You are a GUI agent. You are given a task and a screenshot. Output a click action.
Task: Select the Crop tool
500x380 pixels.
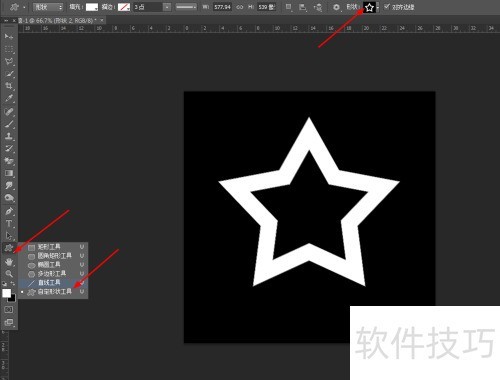[9, 86]
